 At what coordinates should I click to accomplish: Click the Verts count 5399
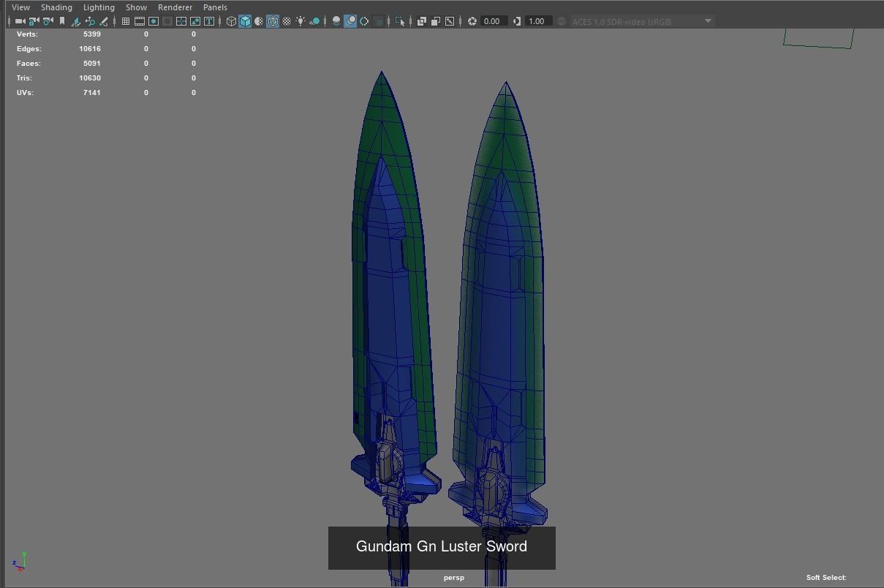[x=92, y=34]
